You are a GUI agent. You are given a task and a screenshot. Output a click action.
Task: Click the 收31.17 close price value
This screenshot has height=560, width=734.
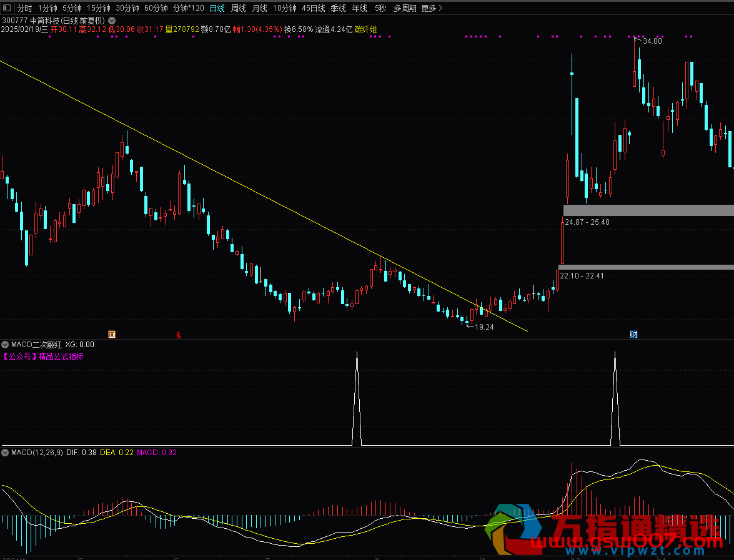tap(150, 29)
